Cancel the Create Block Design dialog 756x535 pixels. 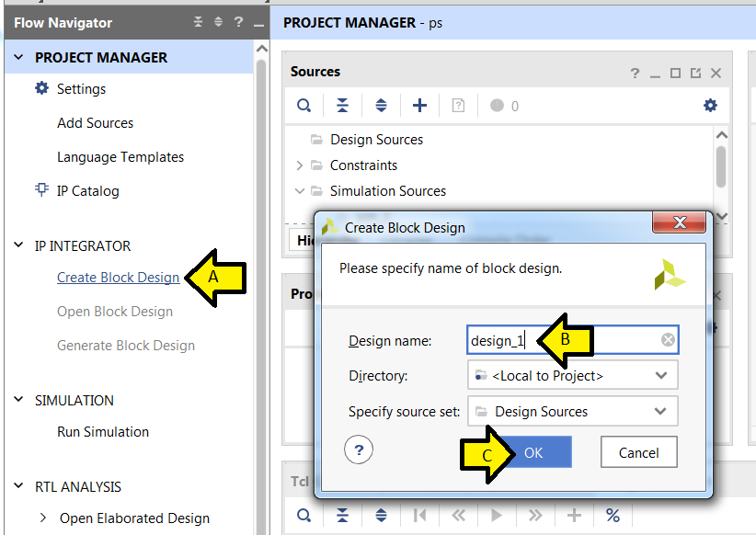(x=639, y=452)
